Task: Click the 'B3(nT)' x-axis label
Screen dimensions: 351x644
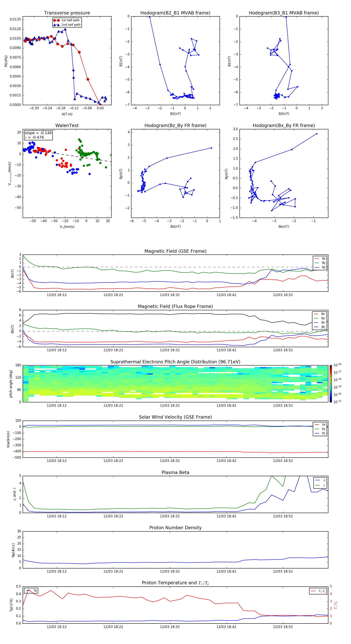Action: [x=284, y=114]
